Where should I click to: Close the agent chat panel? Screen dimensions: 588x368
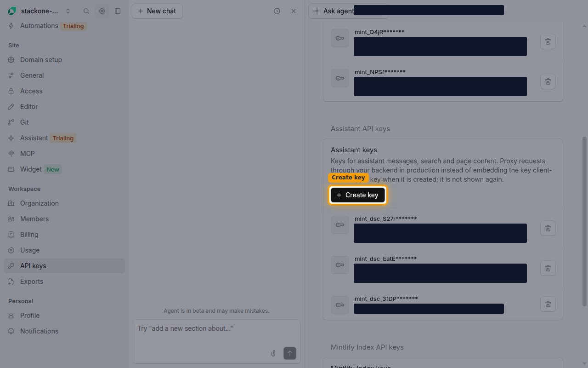(x=294, y=11)
